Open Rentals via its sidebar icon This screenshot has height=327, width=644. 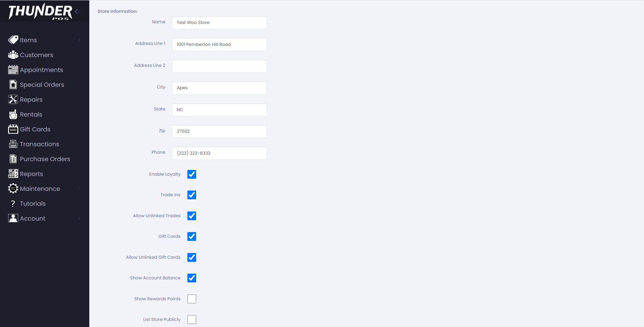coord(13,115)
